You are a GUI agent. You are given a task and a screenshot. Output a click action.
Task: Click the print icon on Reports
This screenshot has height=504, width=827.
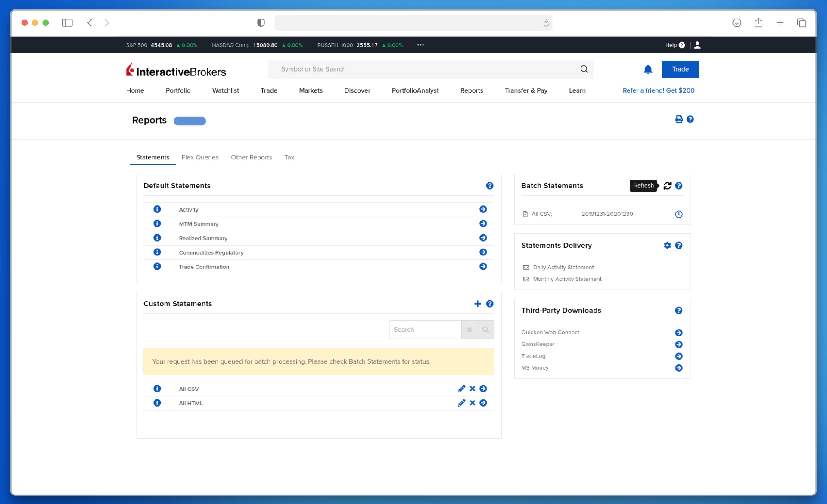tap(679, 119)
